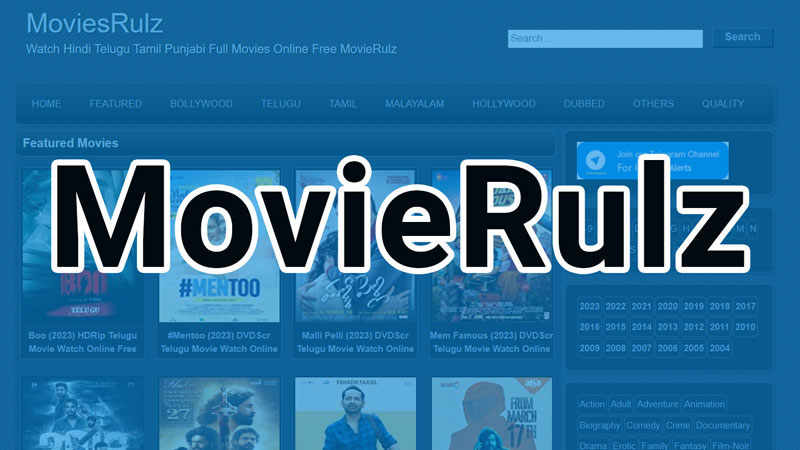Open the FEATURED menu item
This screenshot has height=450, width=800.
[x=116, y=104]
